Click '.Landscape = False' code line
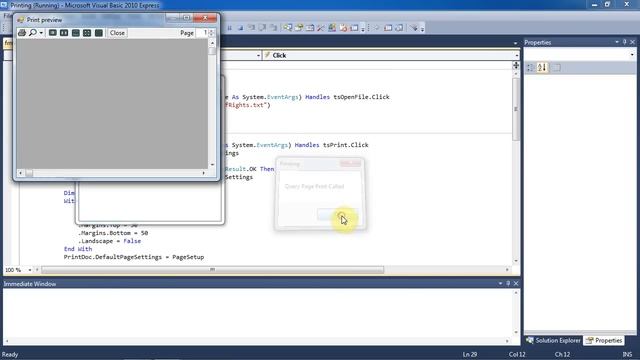 (109, 241)
